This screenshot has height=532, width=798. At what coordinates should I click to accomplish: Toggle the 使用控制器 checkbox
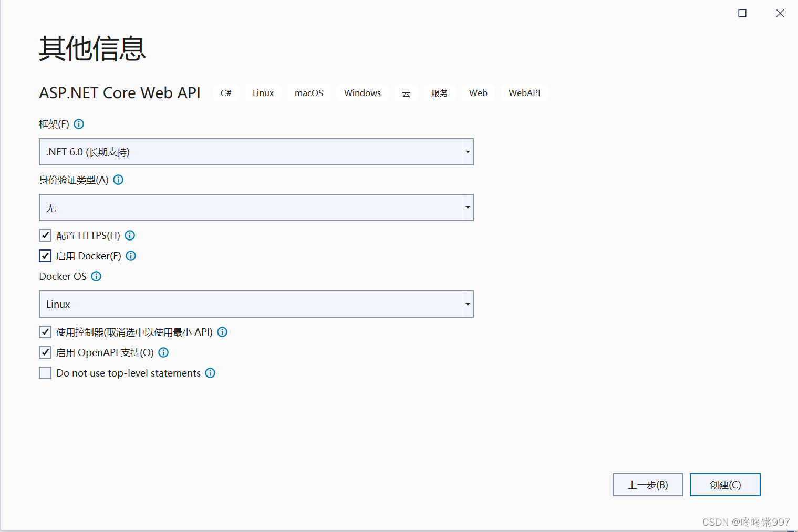coord(45,332)
